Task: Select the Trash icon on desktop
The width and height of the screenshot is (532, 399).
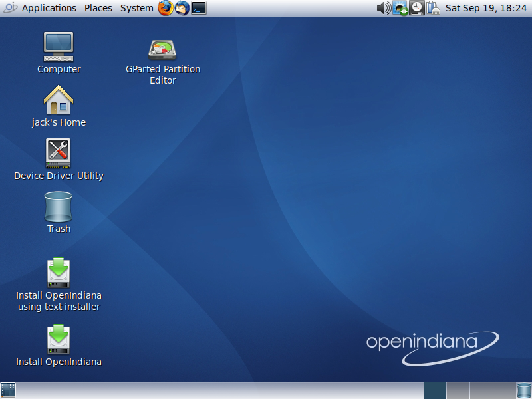Action: click(59, 207)
